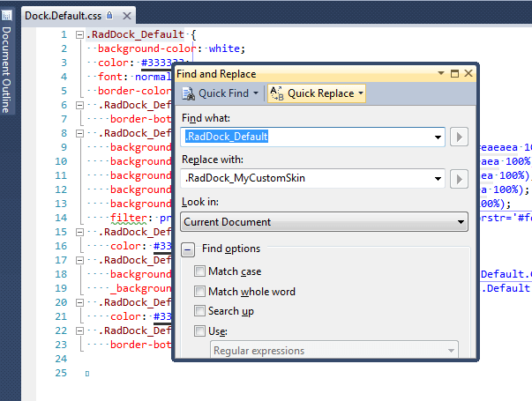Click expression builder arrow beside Find what
The image size is (532, 401).
point(459,137)
